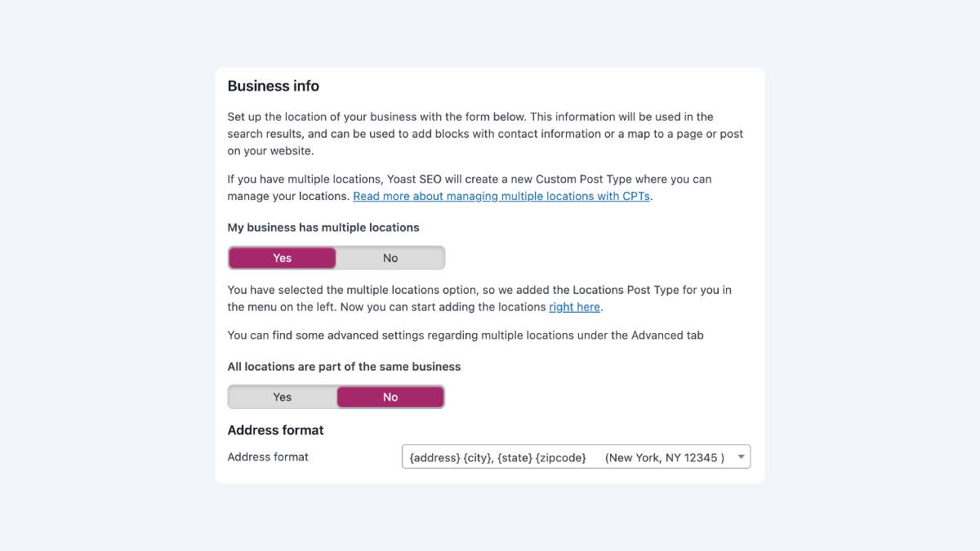Click the "{address} {city}, {state} {zipcode}" value
This screenshot has height=551, width=980.
tap(497, 458)
